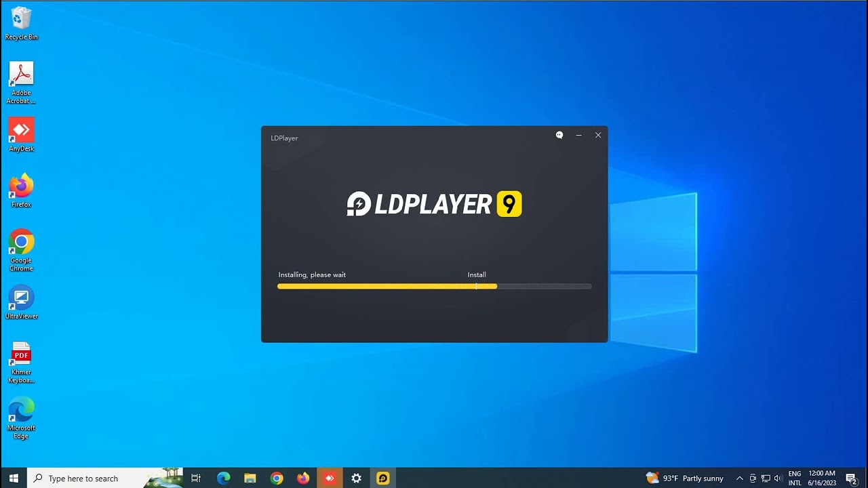Click the 'Installing, please wait' status text
This screenshot has width=868, height=488.
(312, 274)
